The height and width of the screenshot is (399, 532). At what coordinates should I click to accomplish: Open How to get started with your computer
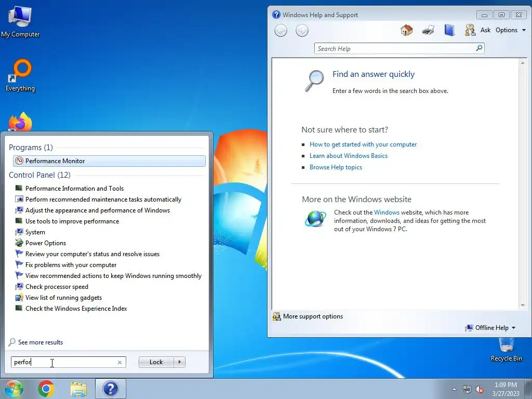363,144
